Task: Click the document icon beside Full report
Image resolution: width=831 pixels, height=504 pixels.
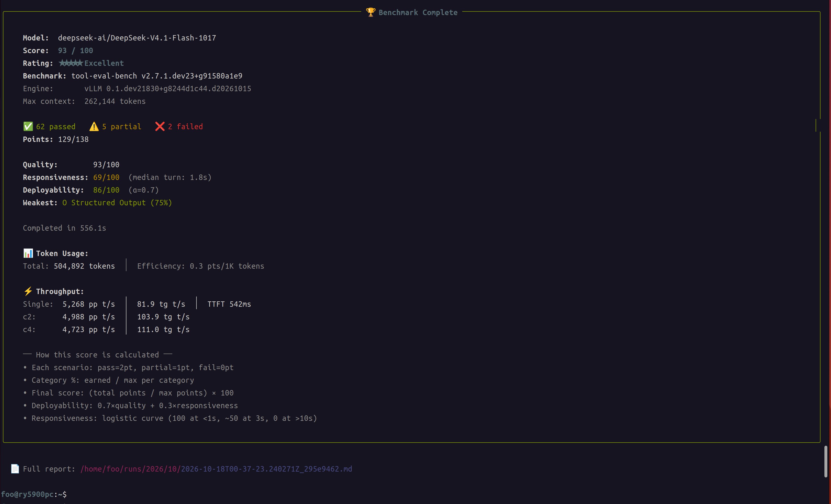Action: pos(15,469)
